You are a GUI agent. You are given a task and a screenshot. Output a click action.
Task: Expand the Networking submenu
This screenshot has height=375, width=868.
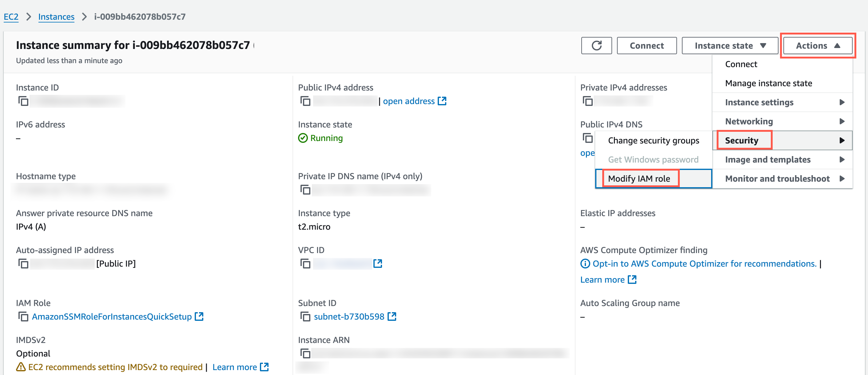(x=782, y=121)
